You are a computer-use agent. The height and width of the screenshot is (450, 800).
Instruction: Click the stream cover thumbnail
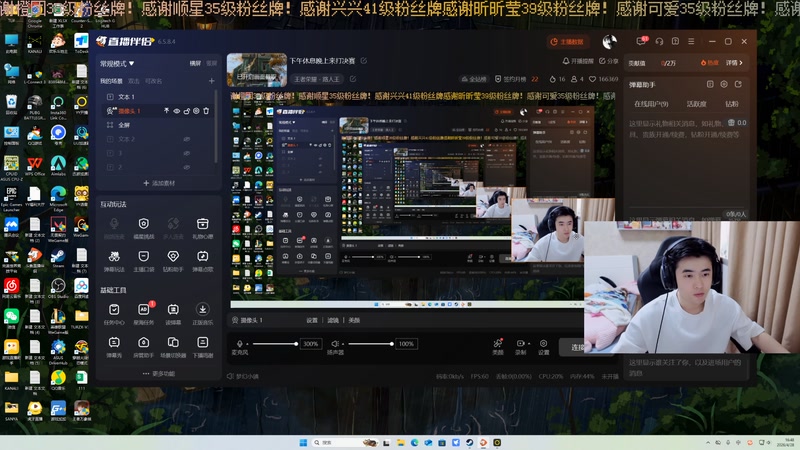click(x=257, y=70)
